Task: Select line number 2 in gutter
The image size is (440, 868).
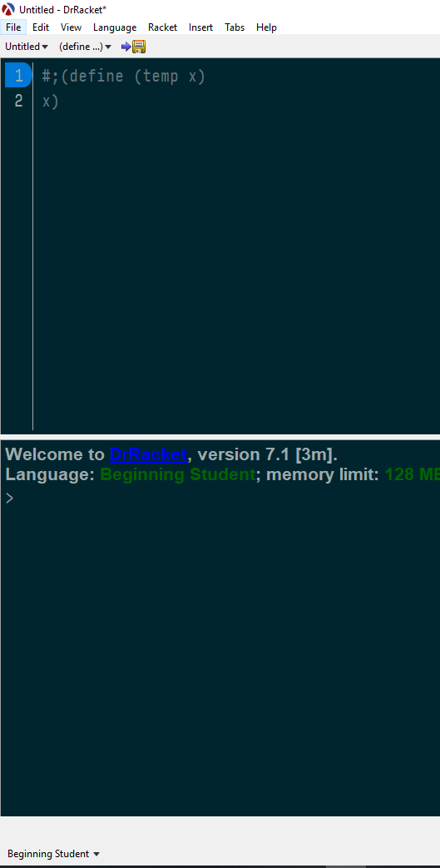Action: pyautogui.click(x=19, y=102)
